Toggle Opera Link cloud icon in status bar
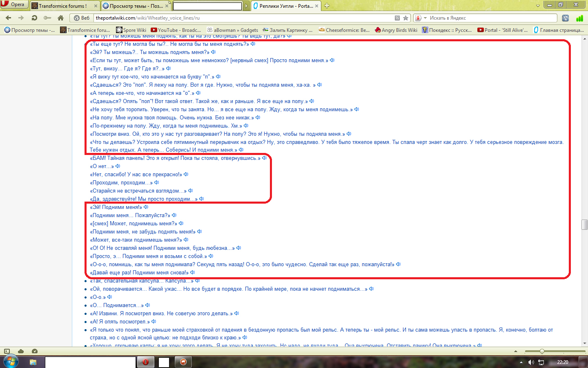Image resolution: width=588 pixels, height=368 pixels. [x=21, y=351]
